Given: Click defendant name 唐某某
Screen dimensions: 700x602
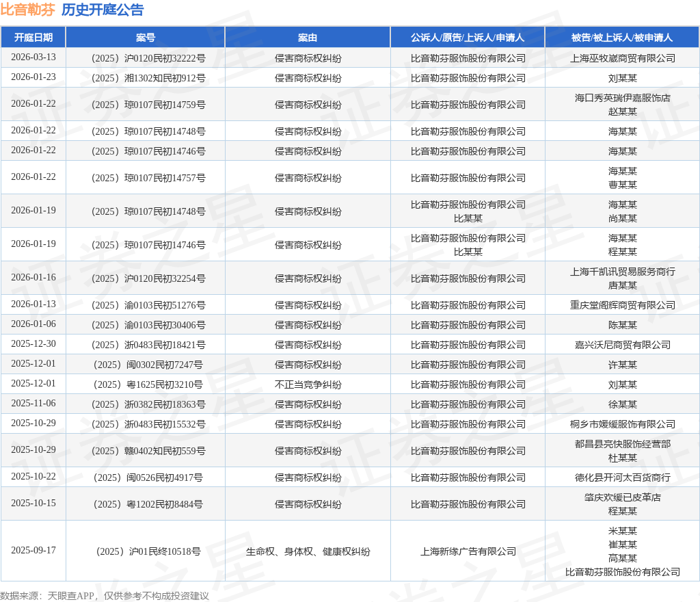Looking at the screenshot, I should click(x=622, y=285).
